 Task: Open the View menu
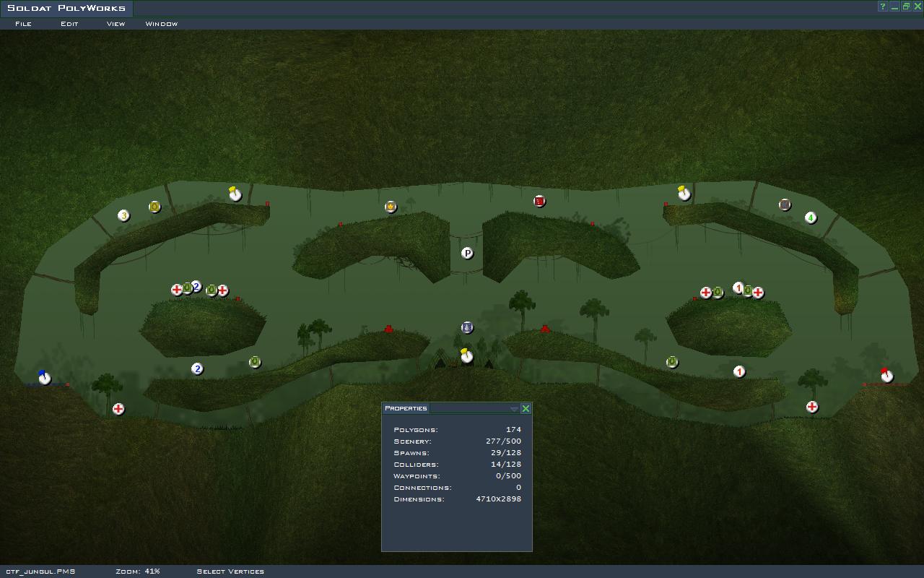tap(115, 24)
